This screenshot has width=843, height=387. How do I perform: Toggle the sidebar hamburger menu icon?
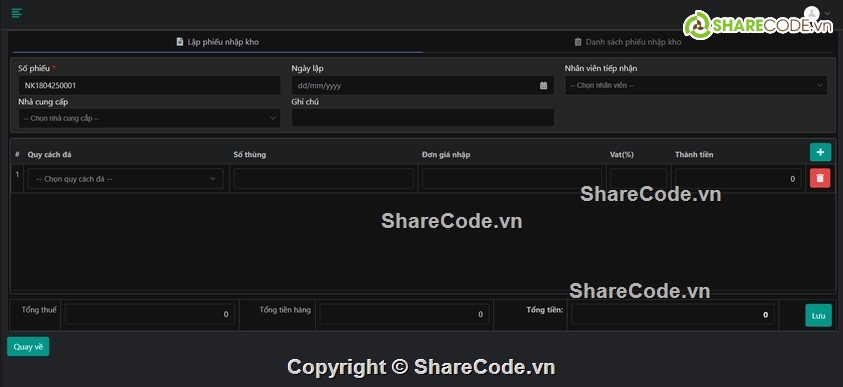coord(17,13)
